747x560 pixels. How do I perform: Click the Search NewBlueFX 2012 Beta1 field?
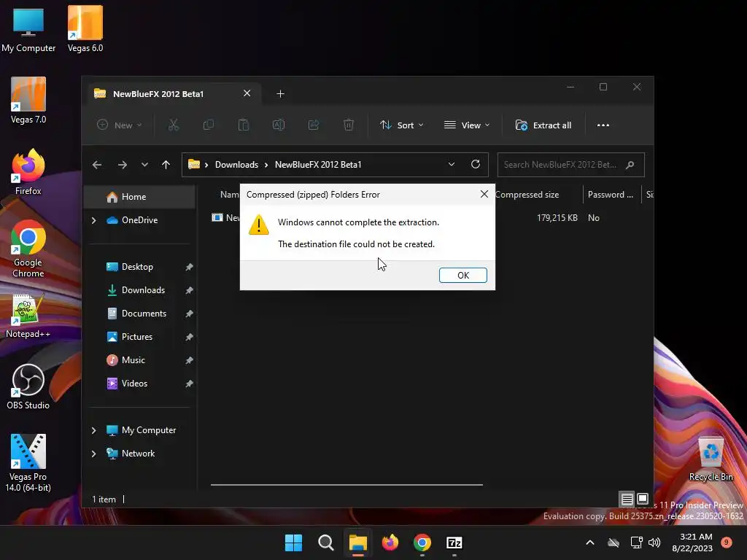[x=570, y=165]
